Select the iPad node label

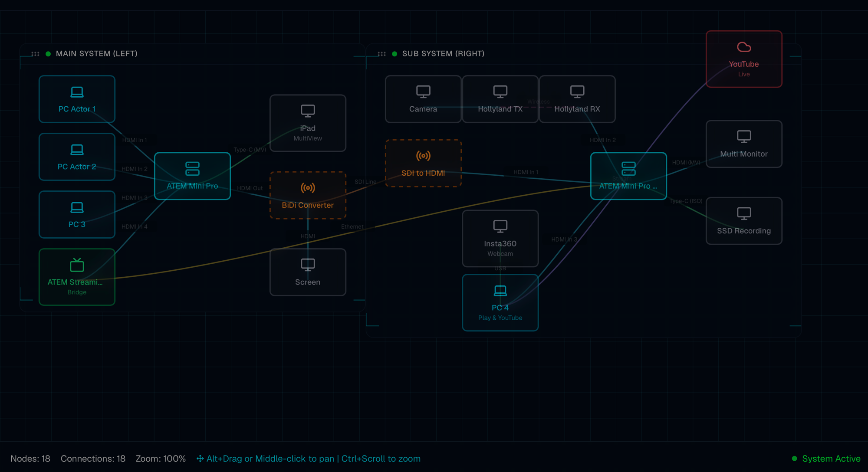pos(308,128)
